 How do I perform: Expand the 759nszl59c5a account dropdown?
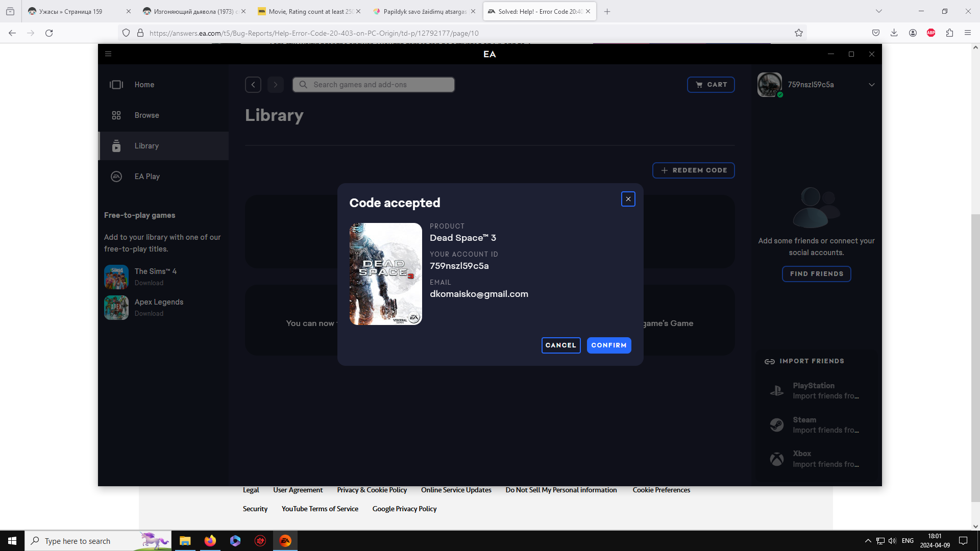pos(871,85)
